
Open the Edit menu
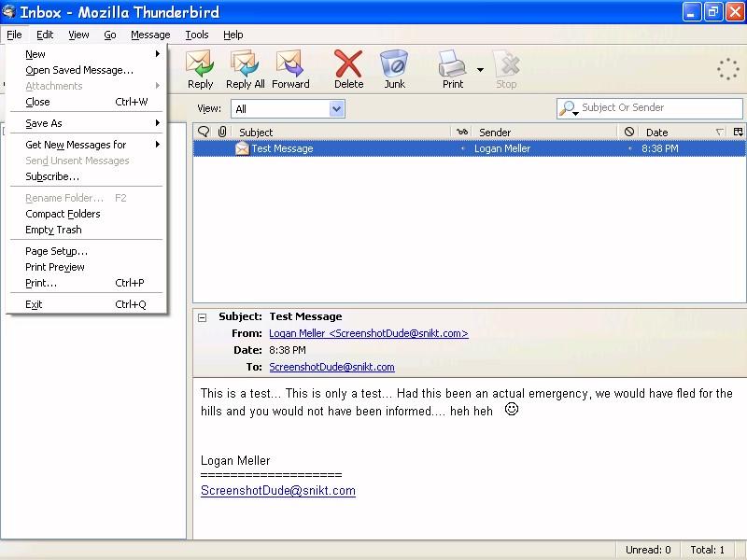point(45,35)
